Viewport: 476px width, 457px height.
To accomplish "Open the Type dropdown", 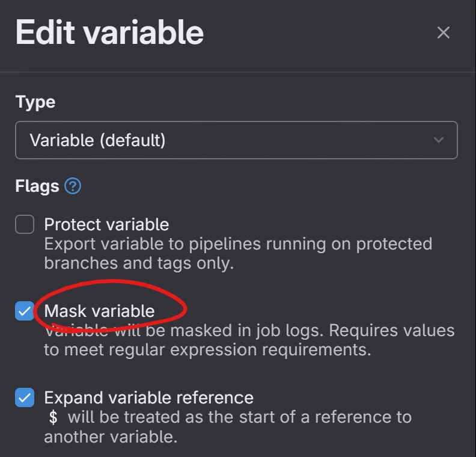I will [x=236, y=140].
